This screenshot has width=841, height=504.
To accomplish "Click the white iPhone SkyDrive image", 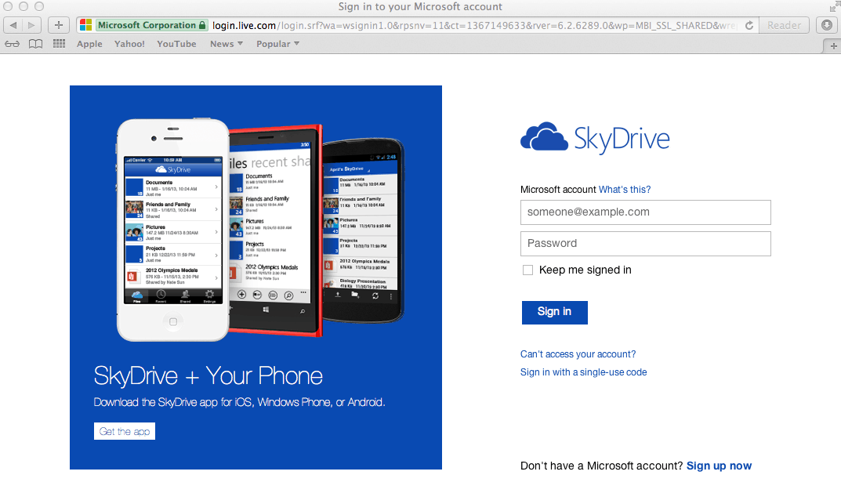I will coord(172,230).
